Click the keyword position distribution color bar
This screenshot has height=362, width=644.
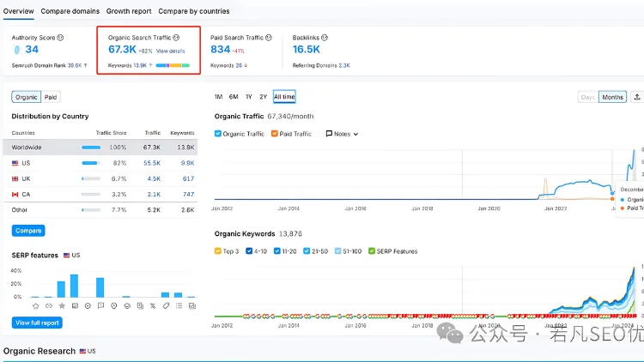(173, 65)
